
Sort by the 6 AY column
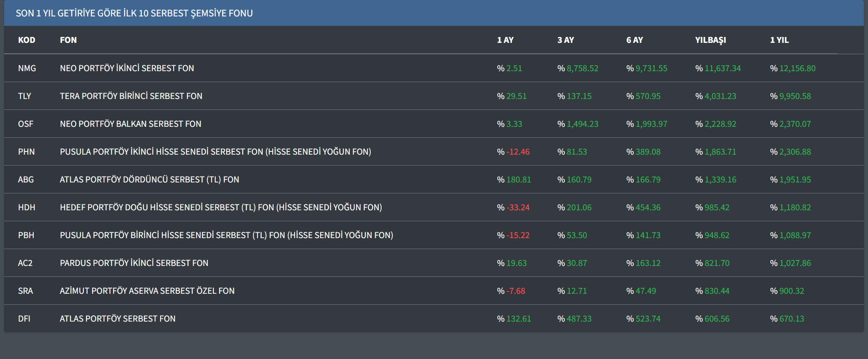click(634, 40)
